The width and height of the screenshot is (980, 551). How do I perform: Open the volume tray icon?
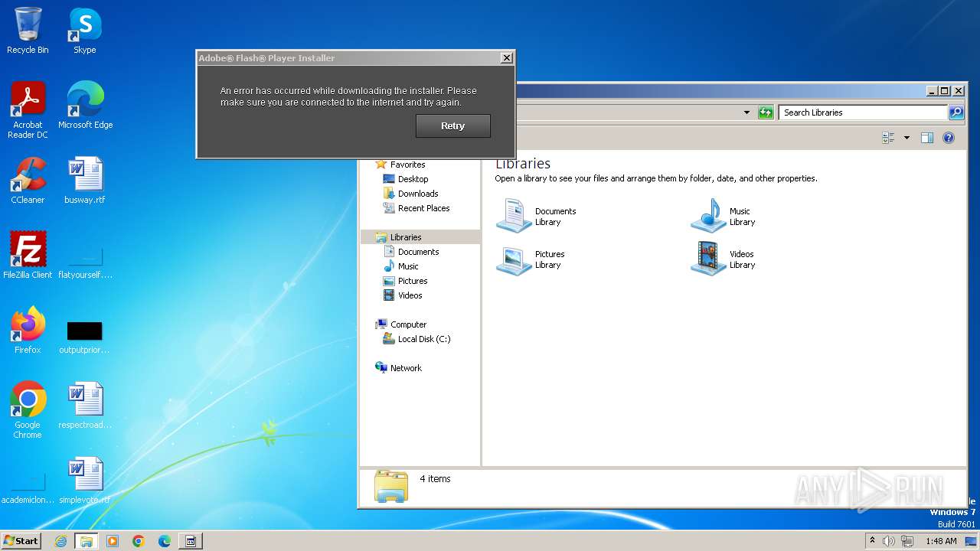tap(889, 541)
